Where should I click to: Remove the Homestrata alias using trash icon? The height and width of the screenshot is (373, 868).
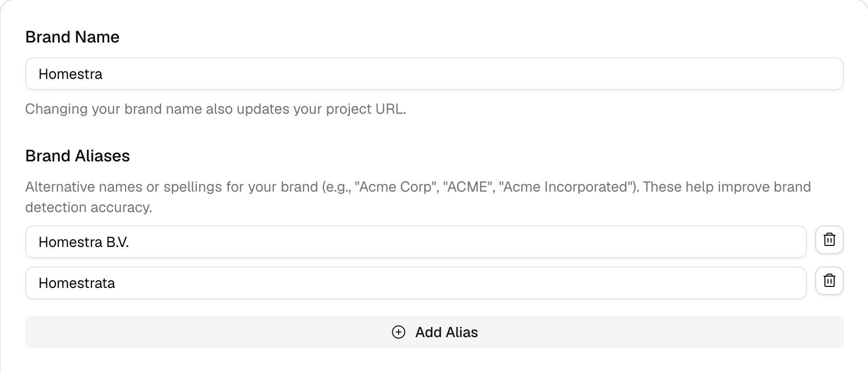coord(829,281)
